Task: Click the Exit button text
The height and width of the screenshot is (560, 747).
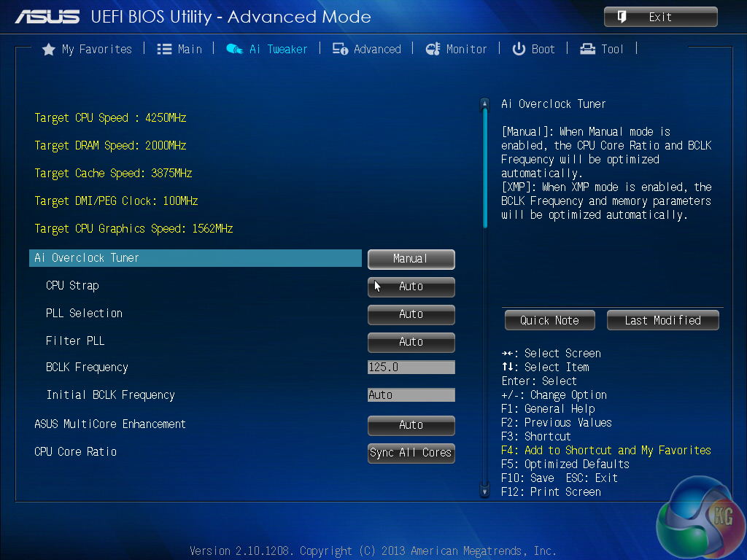Action: click(660, 17)
